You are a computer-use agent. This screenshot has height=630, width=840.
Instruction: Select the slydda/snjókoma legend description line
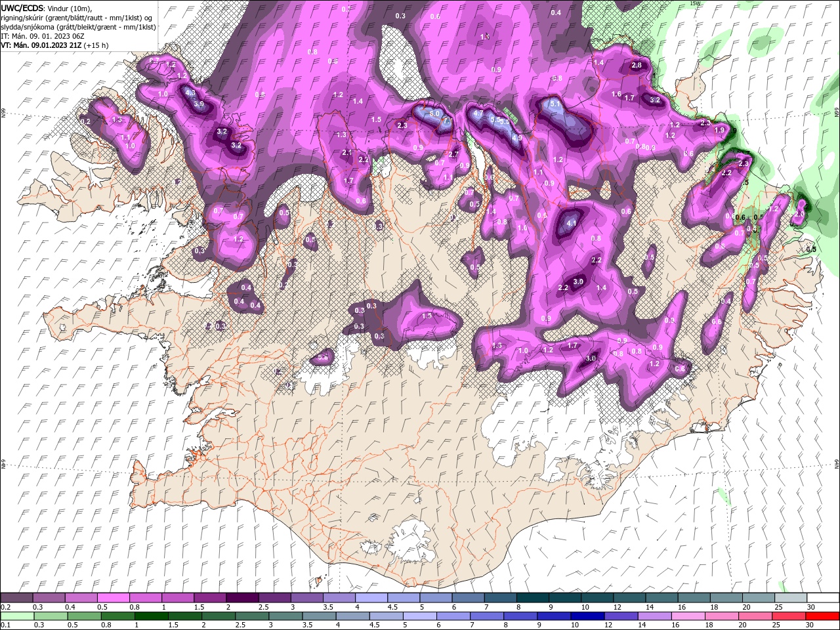(79, 27)
